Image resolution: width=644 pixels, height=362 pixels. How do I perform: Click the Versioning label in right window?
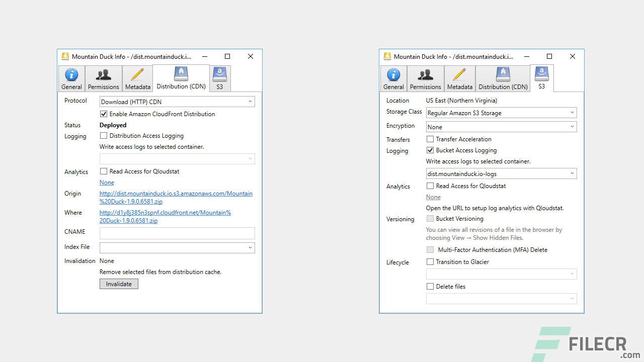[400, 219]
